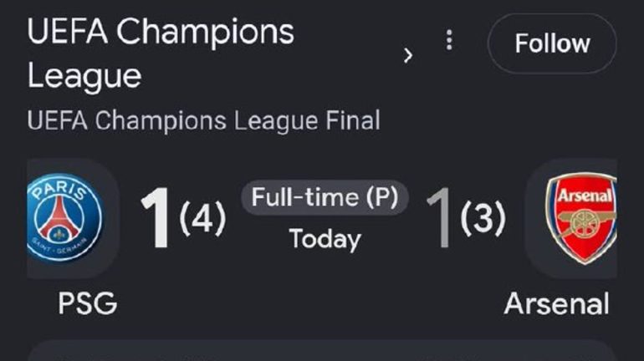Expand the chevron beside the league title

point(407,55)
